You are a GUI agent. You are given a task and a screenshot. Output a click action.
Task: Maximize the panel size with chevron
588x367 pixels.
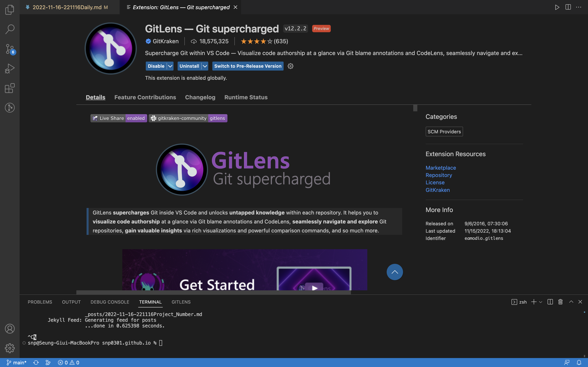point(571,302)
